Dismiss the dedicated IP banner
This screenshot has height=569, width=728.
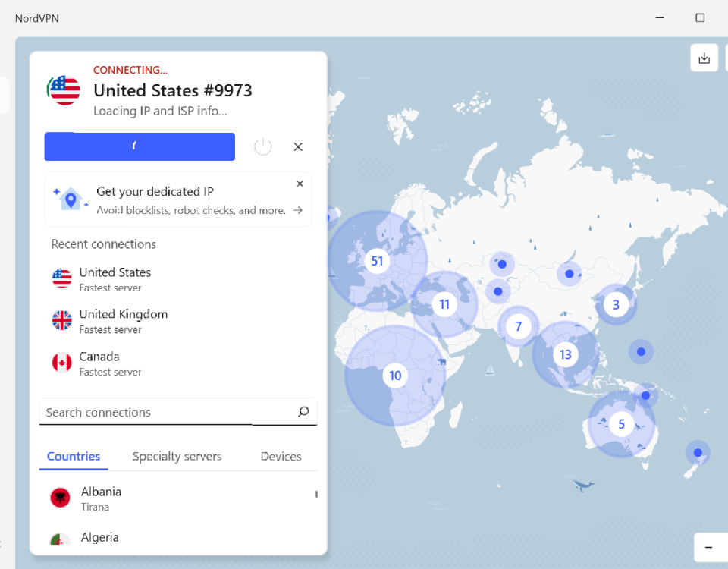[300, 184]
